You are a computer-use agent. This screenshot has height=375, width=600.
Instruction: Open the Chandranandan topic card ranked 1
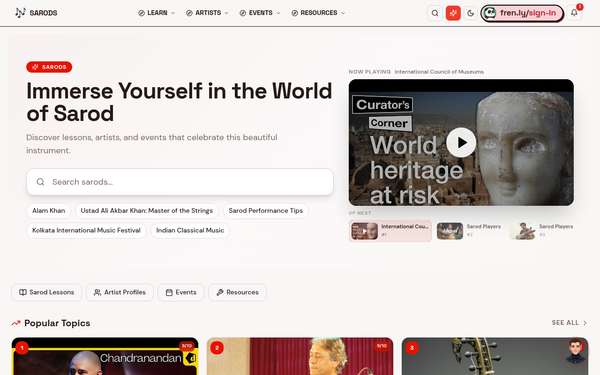tap(105, 356)
